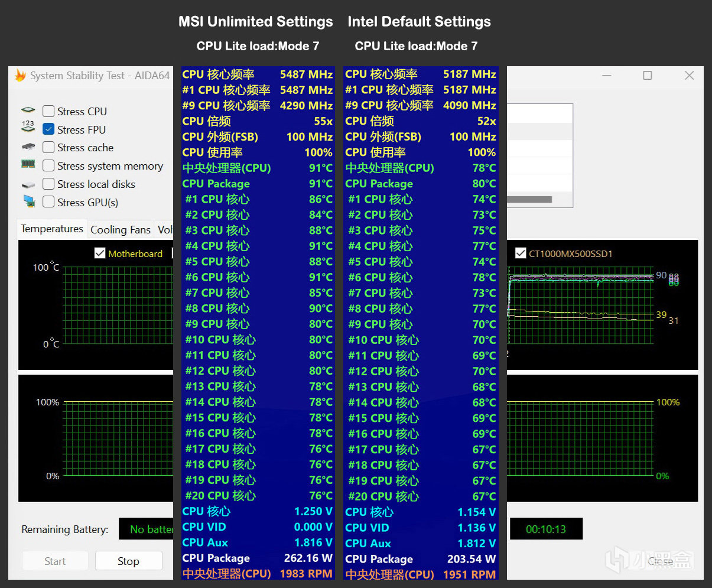Click the 1.816 V CPU Aux value
Screen dimensions: 712x588
(313, 542)
